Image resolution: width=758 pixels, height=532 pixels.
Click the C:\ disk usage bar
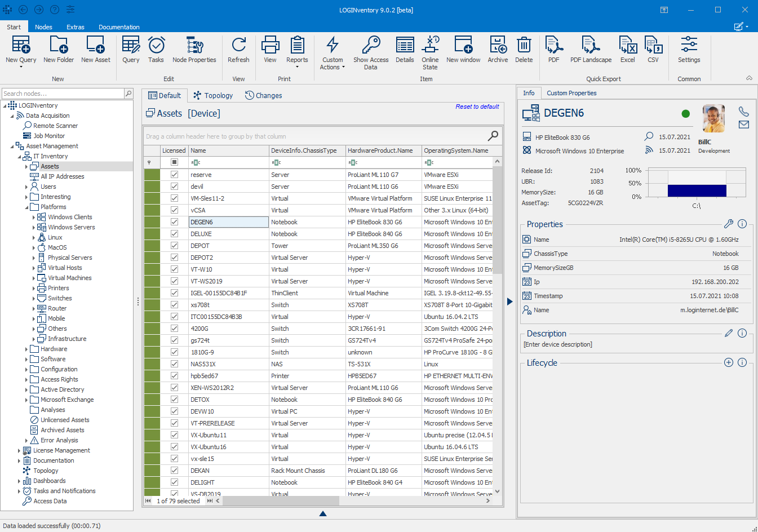coord(697,190)
